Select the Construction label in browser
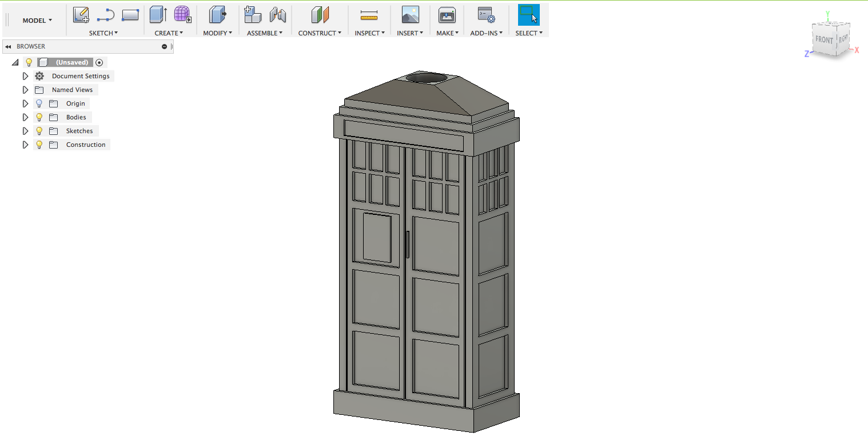 click(86, 145)
